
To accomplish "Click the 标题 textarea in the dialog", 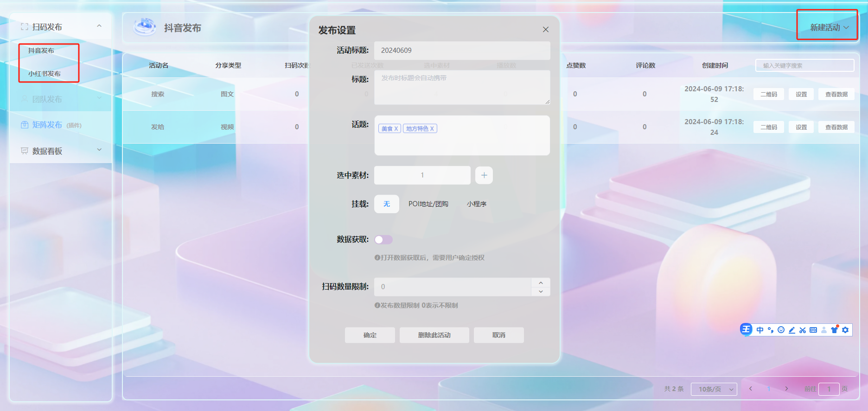I will (x=462, y=87).
